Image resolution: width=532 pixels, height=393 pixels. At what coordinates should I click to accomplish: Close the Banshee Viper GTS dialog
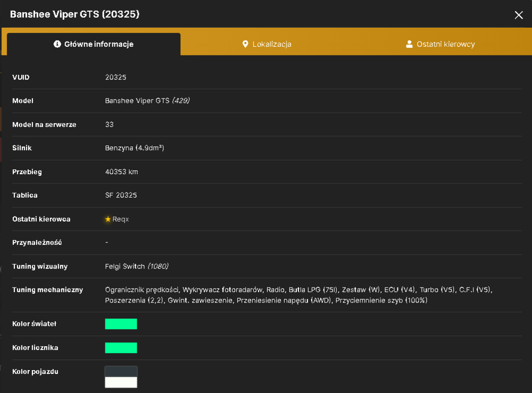[x=518, y=15]
